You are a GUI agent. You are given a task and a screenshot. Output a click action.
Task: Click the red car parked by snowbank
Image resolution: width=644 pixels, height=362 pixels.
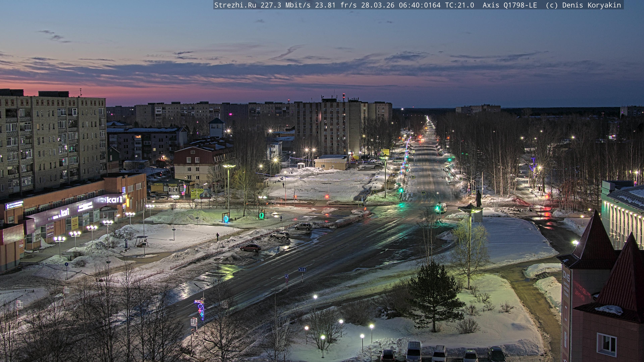(x=250, y=248)
